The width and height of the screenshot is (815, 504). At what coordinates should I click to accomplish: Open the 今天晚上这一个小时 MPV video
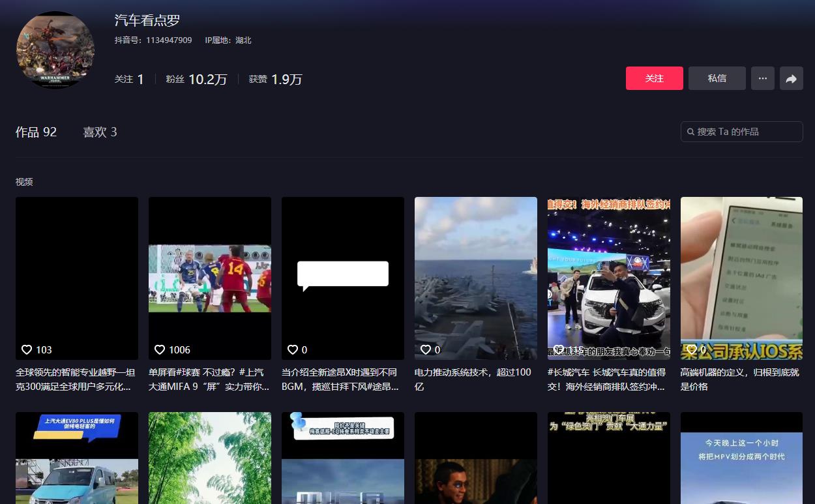(742, 458)
